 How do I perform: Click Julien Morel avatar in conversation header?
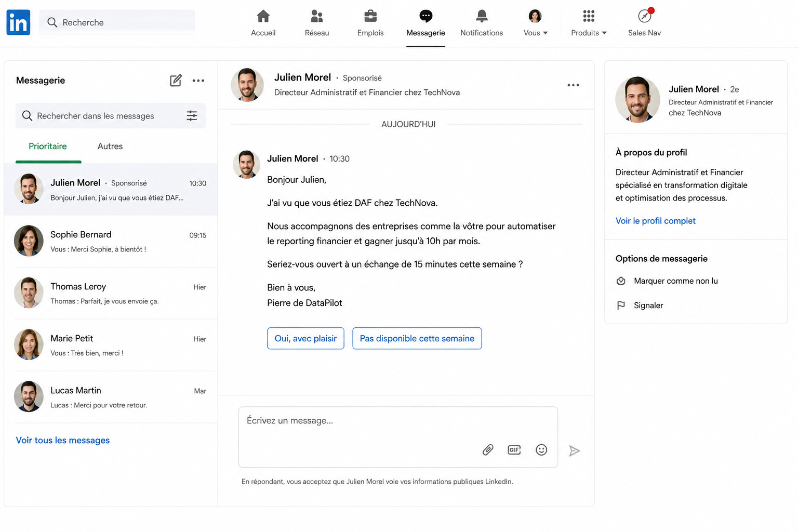[247, 85]
